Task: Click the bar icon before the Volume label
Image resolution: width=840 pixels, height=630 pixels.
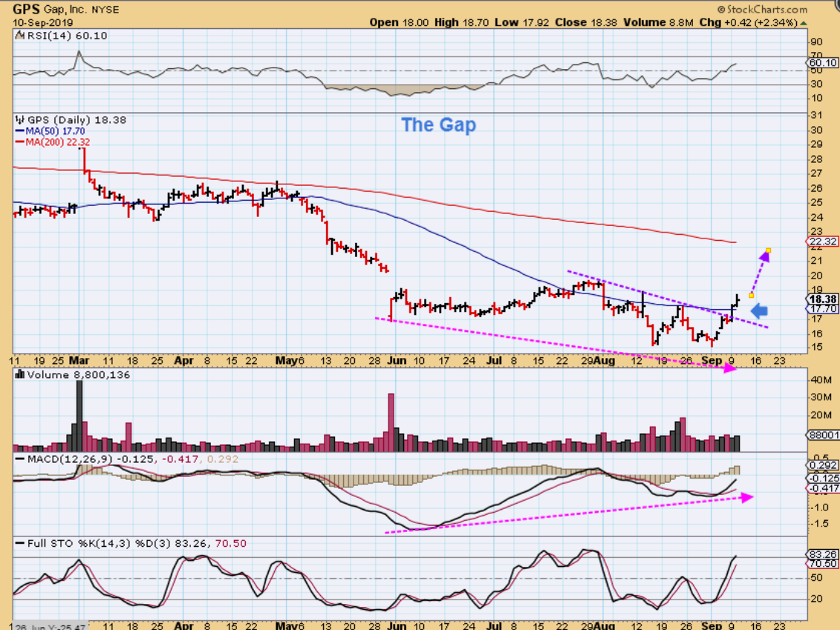Action: (20, 374)
